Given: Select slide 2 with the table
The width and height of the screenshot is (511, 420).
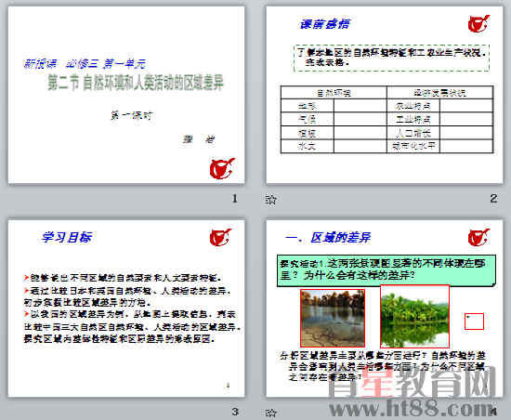Looking at the screenshot, I should point(385,95).
